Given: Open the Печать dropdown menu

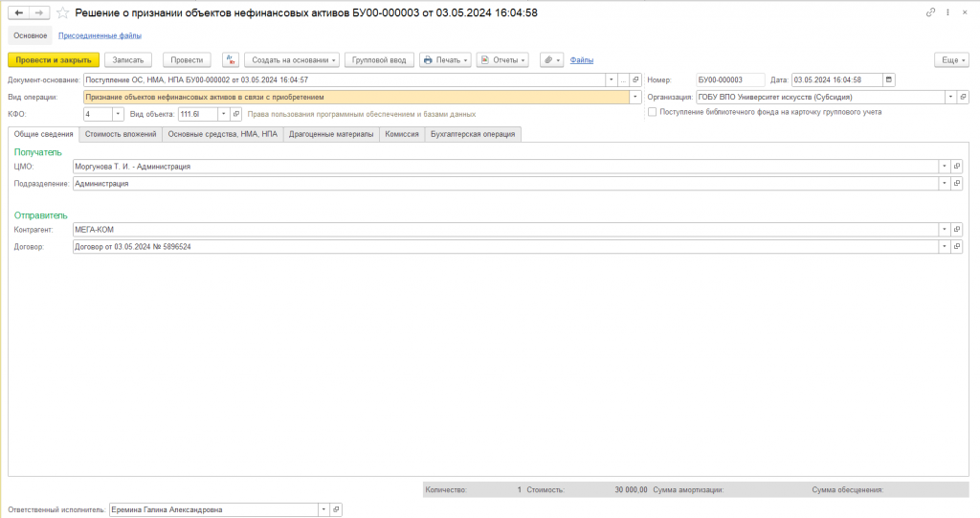Looking at the screenshot, I should point(445,60).
